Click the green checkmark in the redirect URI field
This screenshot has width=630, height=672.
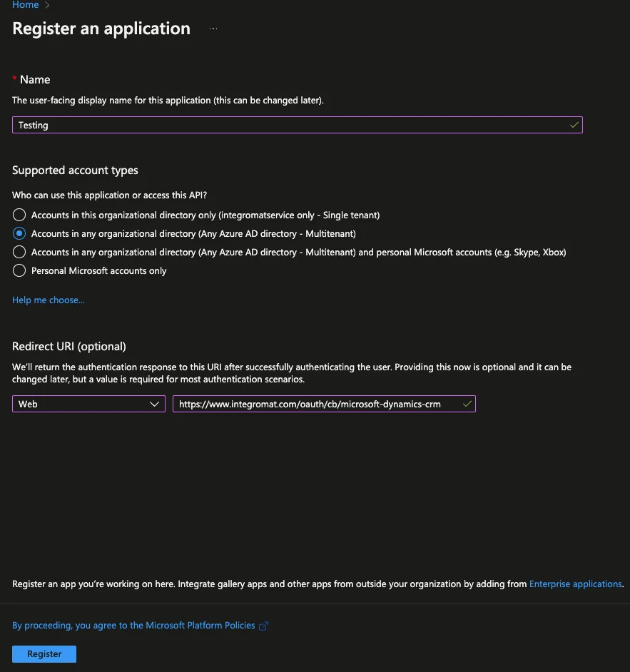click(x=467, y=404)
